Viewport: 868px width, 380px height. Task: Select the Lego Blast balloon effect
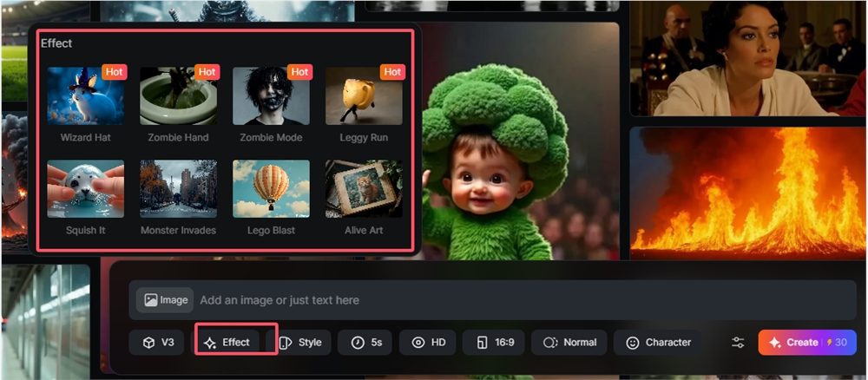pyautogui.click(x=271, y=188)
